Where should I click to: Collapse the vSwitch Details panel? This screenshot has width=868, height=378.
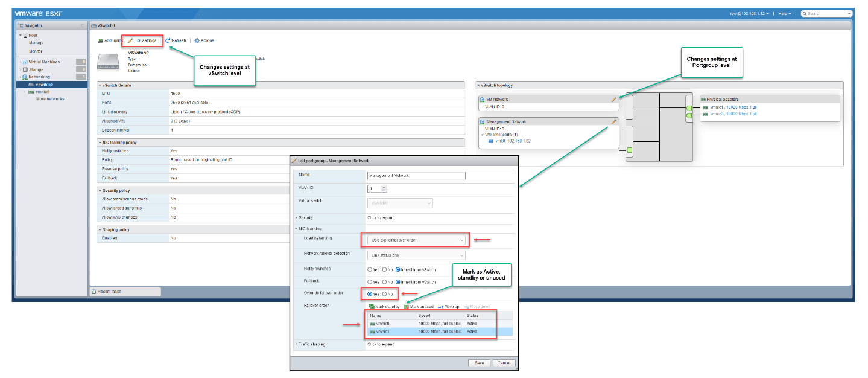(x=100, y=85)
